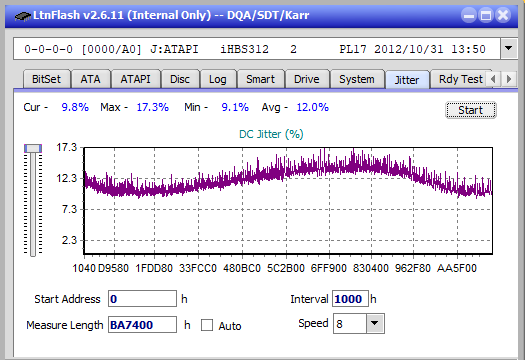The height and width of the screenshot is (360, 525).
Task: Open the Rdy Test tab
Action: pos(460,79)
